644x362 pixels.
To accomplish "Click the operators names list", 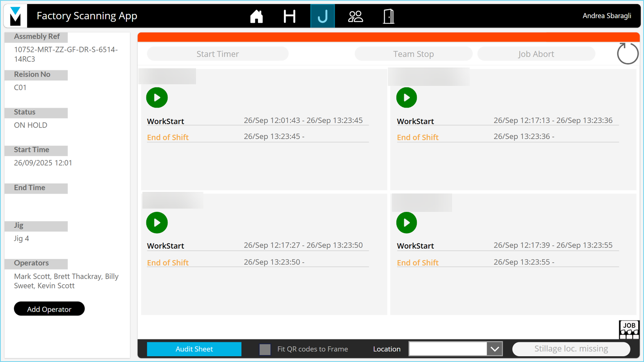I will [x=66, y=281].
